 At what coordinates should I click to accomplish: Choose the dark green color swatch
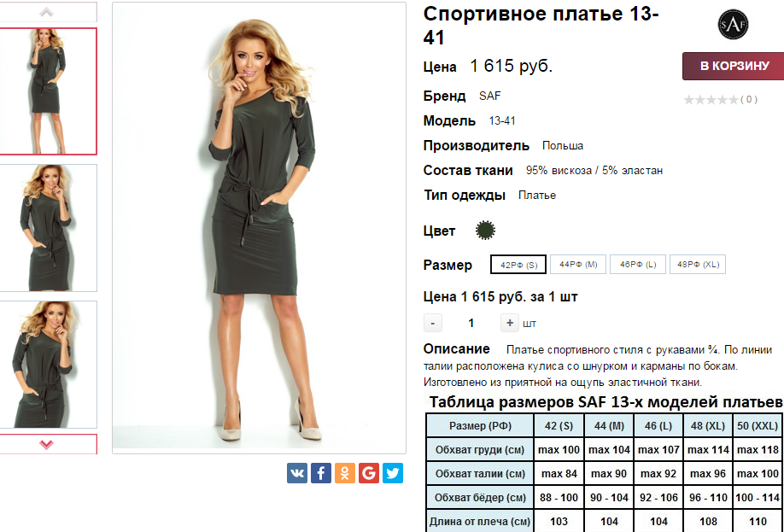click(485, 231)
